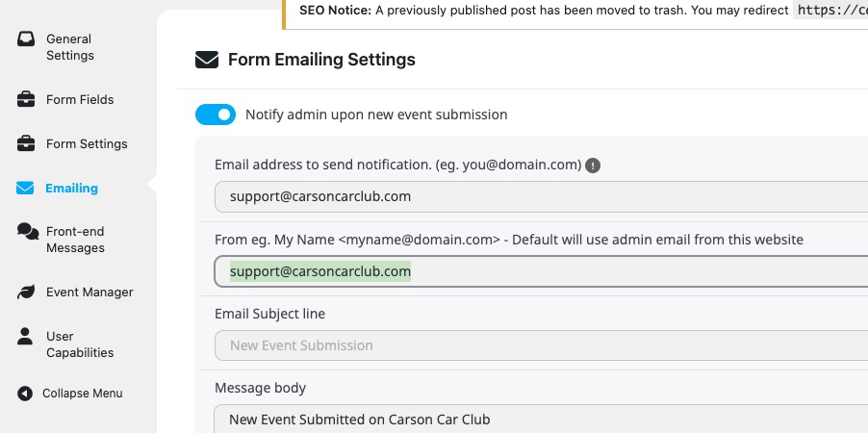Image resolution: width=868 pixels, height=433 pixels.
Task: Collapse the sidebar menu arrow icon
Action: coord(24,393)
